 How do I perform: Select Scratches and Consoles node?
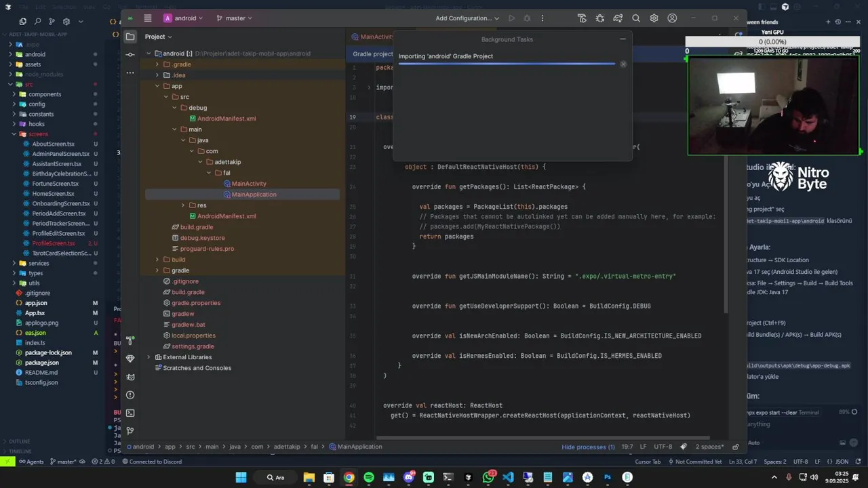(197, 368)
